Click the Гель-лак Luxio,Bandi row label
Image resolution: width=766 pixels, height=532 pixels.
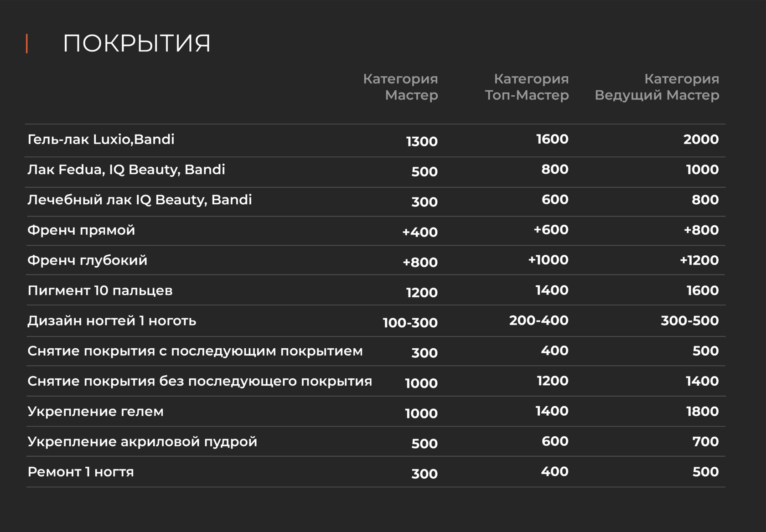click(101, 139)
